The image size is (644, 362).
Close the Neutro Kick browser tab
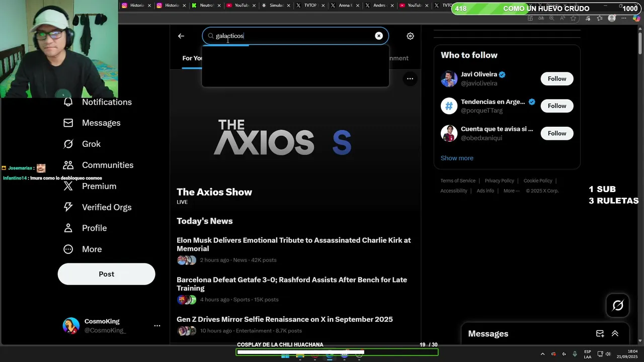coord(218,6)
